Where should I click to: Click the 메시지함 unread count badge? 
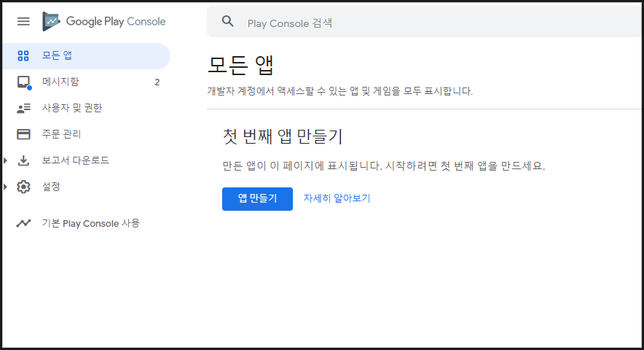point(157,82)
